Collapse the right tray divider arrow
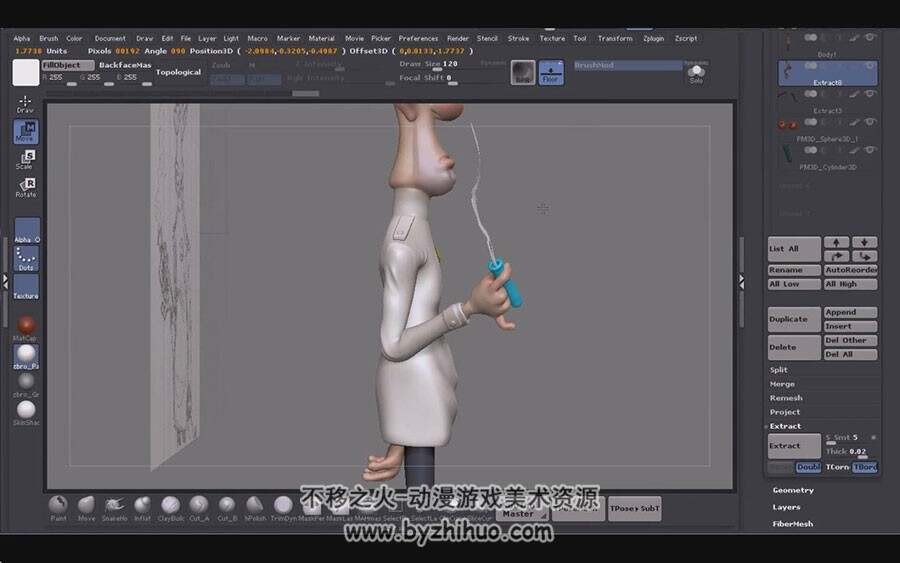The image size is (900, 563). (742, 281)
